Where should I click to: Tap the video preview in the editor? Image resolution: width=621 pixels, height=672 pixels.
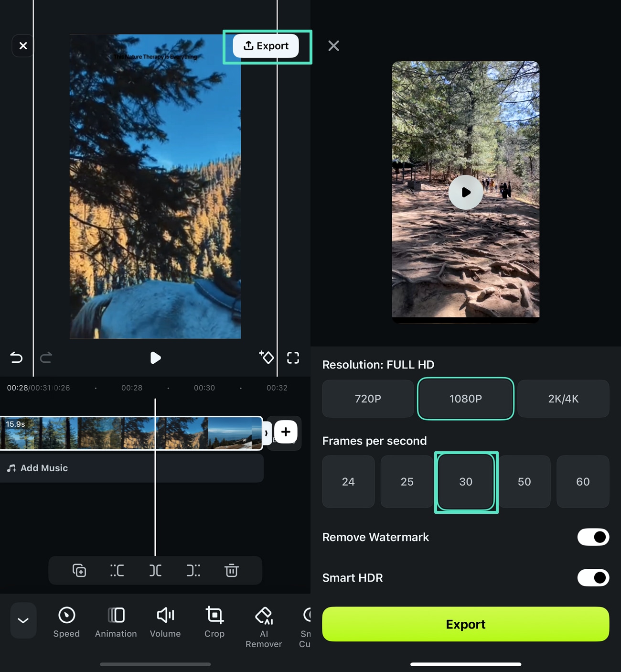155,186
